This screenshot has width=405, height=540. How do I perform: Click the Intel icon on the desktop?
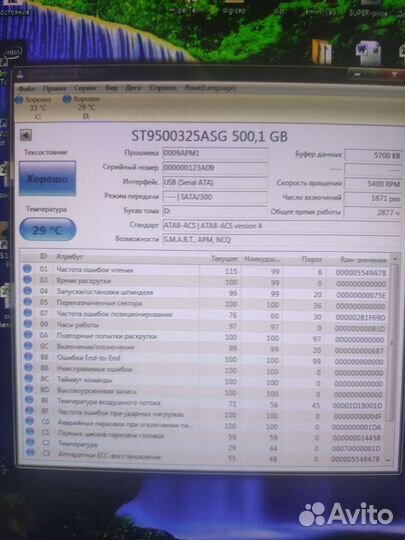click(13, 53)
